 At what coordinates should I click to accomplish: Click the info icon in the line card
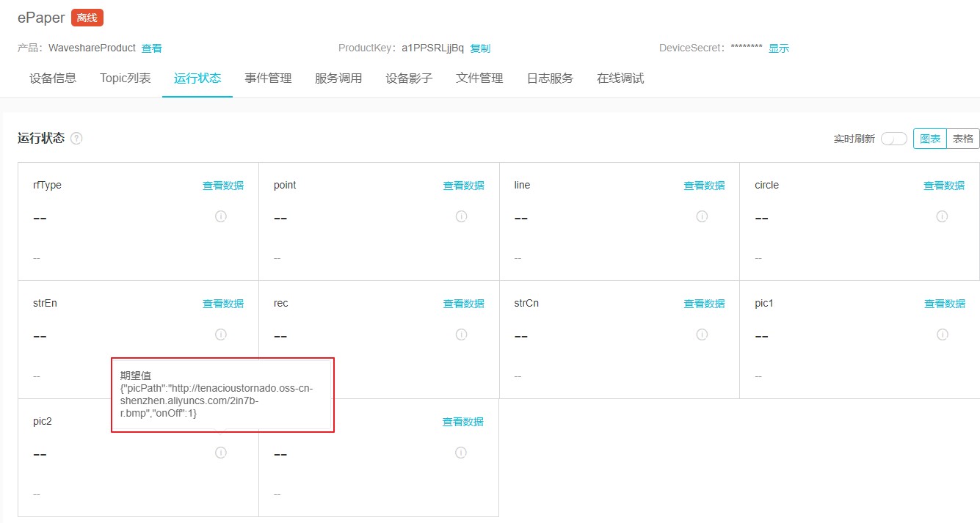pos(702,216)
